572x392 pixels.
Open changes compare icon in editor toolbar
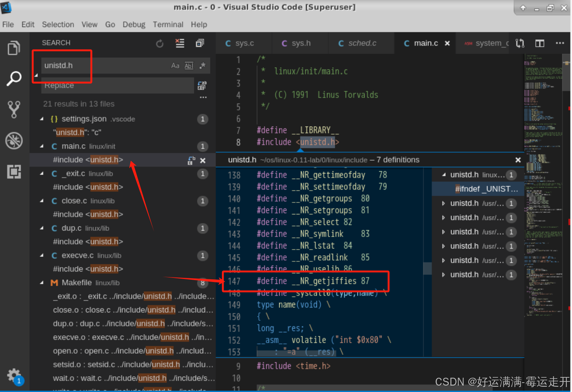coord(520,43)
